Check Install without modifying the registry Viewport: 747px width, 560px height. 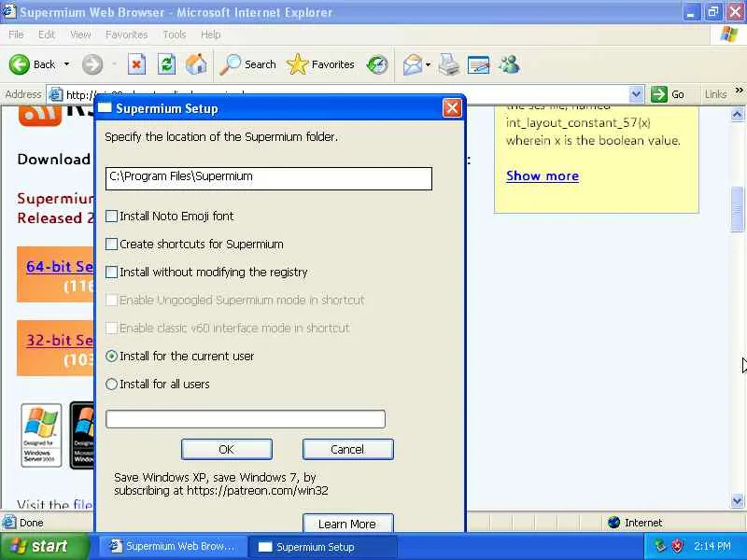pyautogui.click(x=111, y=272)
